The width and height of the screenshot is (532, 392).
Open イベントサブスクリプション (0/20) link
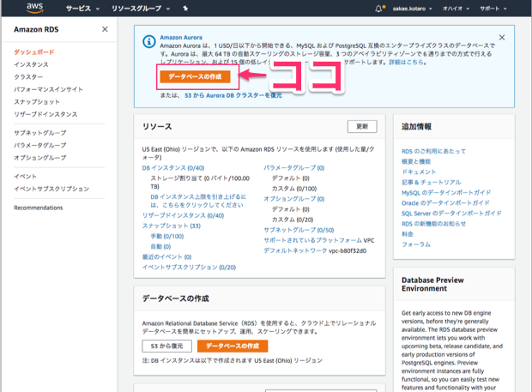point(189,268)
